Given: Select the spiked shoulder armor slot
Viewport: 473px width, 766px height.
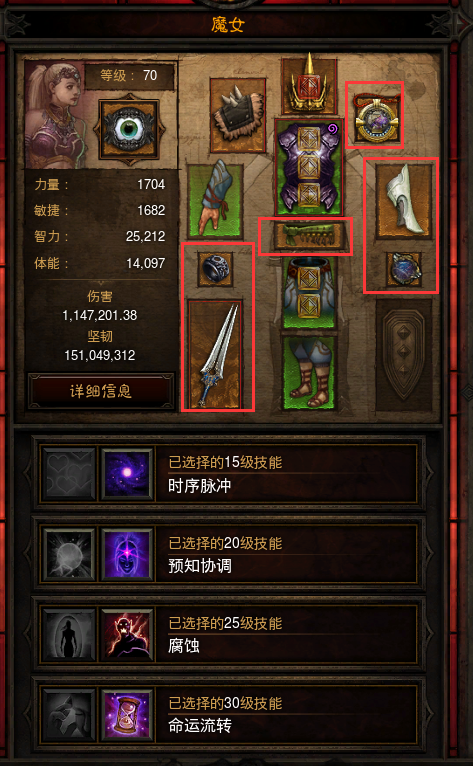Looking at the screenshot, I should (x=238, y=115).
